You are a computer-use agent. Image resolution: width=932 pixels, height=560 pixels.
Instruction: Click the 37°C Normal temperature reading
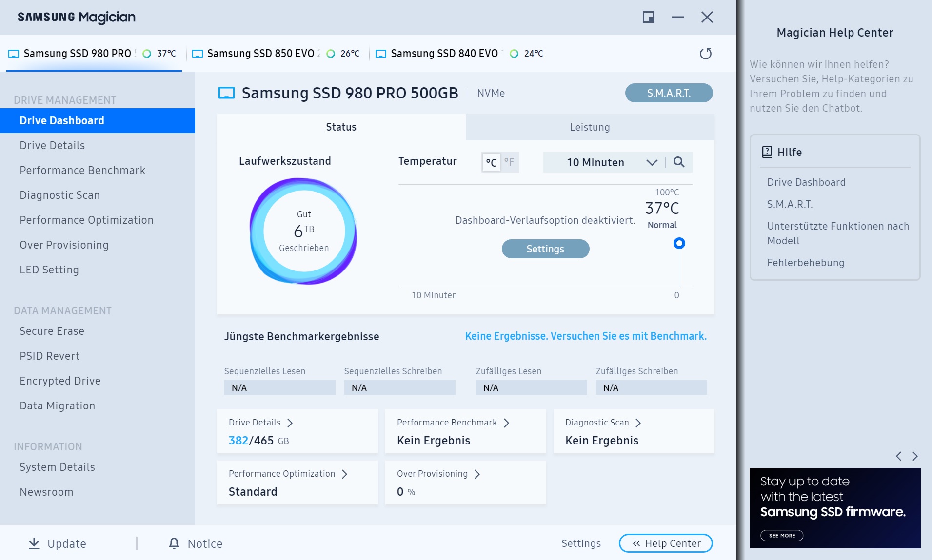click(x=662, y=215)
